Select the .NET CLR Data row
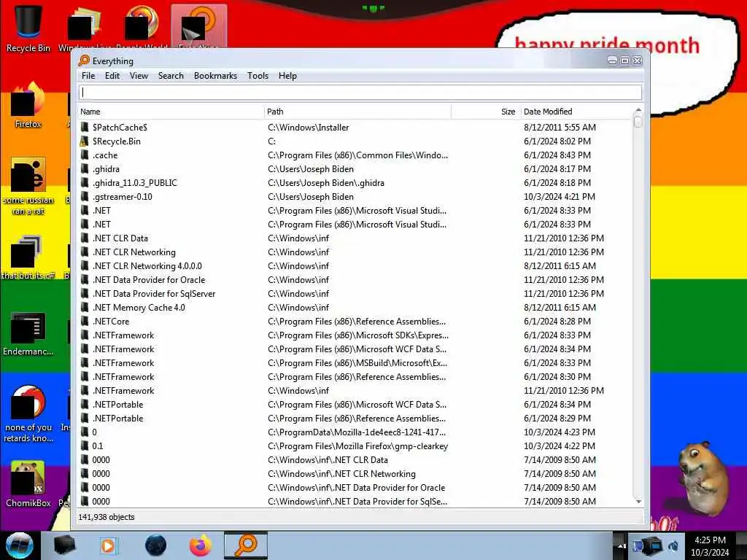 click(x=355, y=238)
